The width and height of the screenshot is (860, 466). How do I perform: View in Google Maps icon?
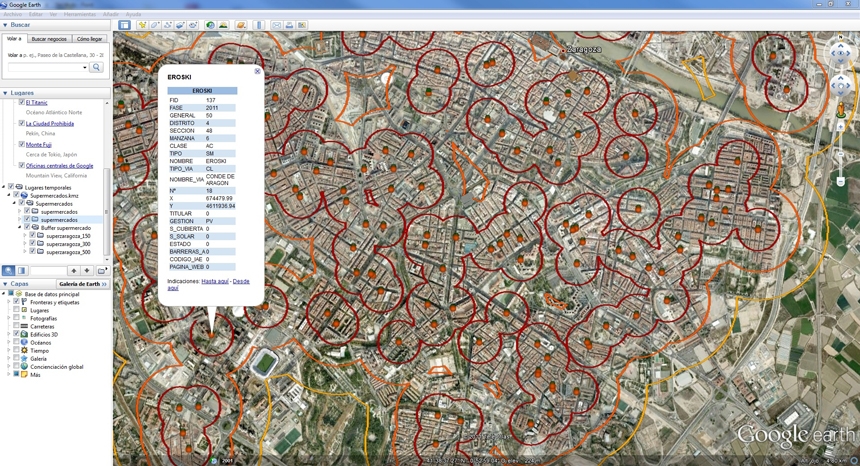coord(302,25)
